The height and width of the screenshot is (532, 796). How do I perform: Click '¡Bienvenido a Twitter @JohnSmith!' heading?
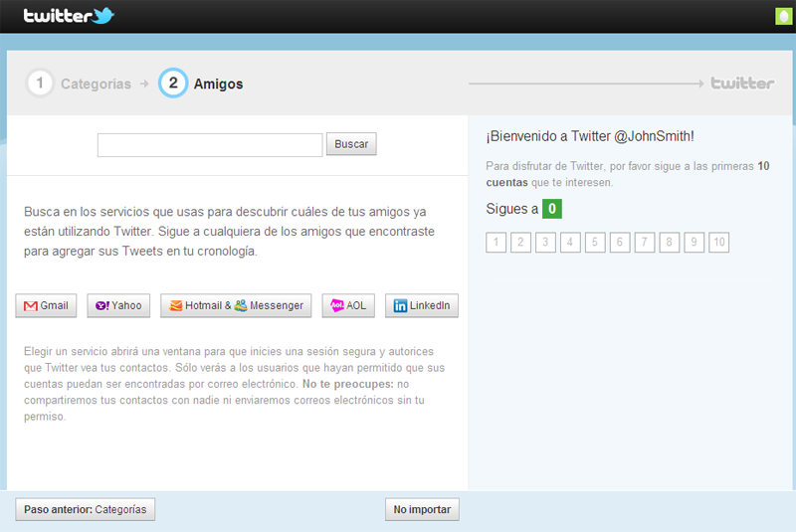coord(590,136)
